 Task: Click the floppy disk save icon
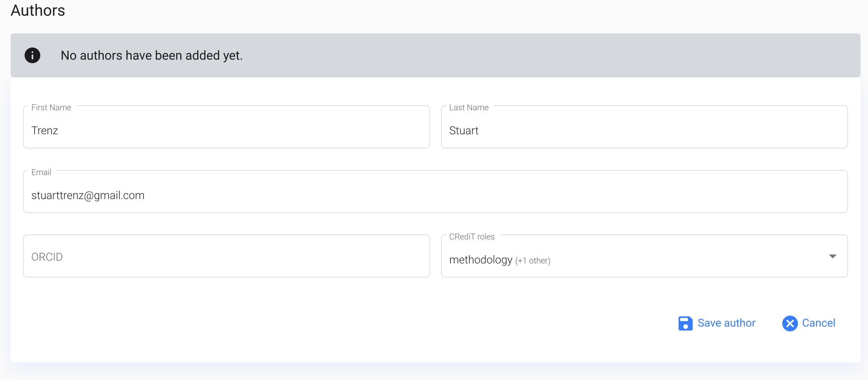click(685, 323)
